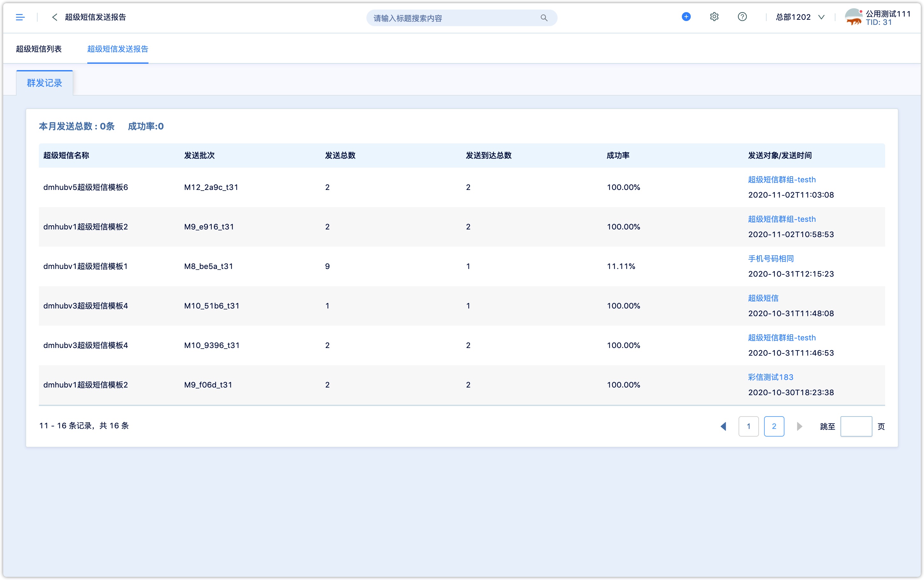924x580 pixels.
Task: Click batch M10_9396_t31 cell
Action: click(x=212, y=345)
